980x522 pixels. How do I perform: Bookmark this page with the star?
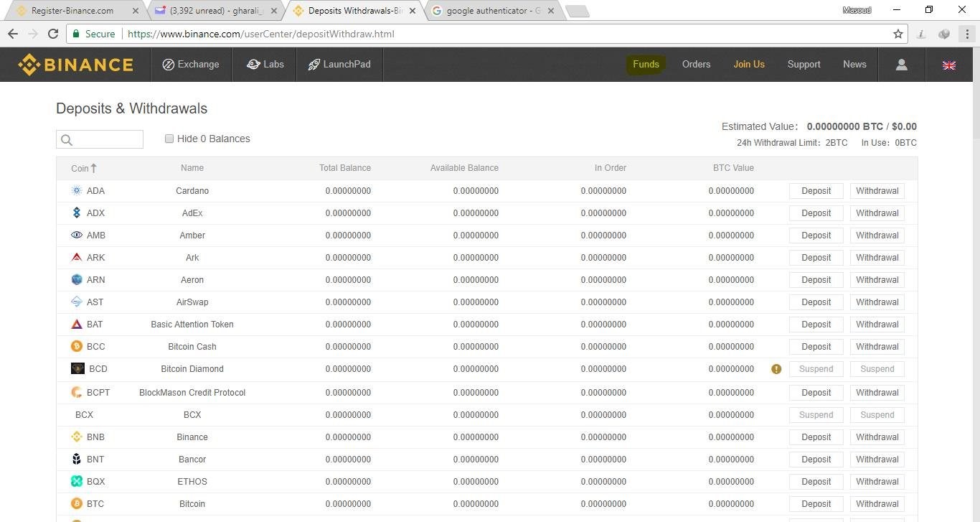tap(898, 34)
